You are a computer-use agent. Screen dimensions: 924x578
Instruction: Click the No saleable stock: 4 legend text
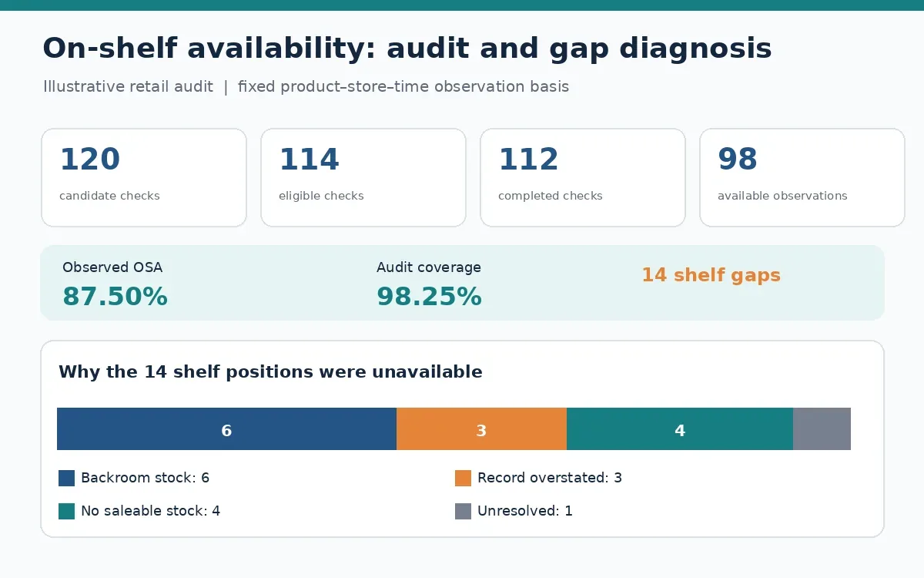(150, 511)
